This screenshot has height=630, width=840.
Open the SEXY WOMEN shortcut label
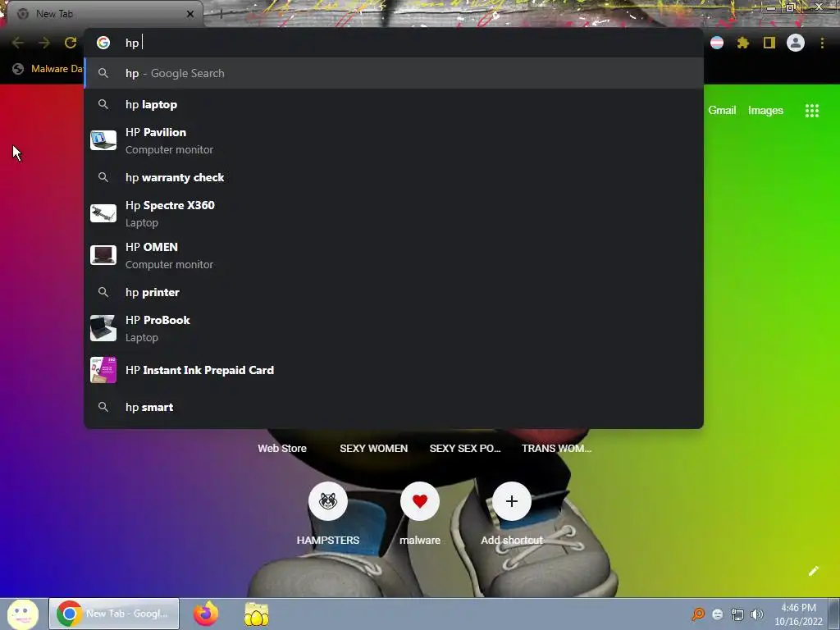point(373,449)
